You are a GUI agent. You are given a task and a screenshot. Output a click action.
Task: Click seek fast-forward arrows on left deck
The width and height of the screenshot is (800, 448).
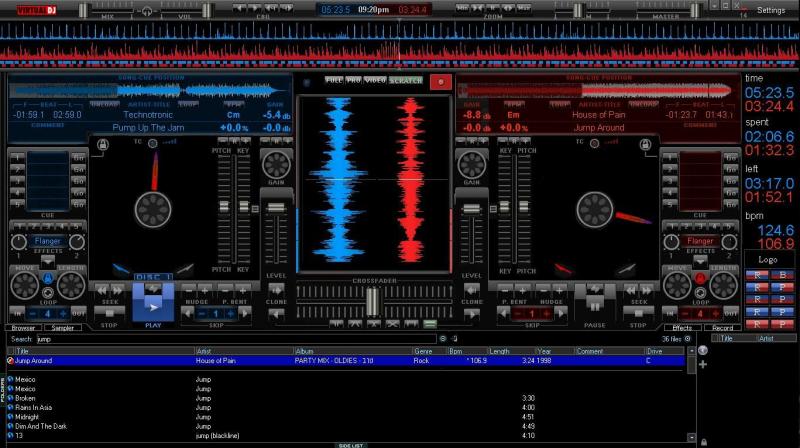[117, 290]
